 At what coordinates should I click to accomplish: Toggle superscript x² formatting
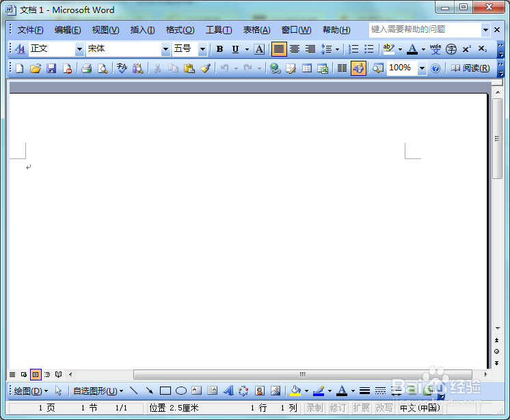(x=467, y=49)
